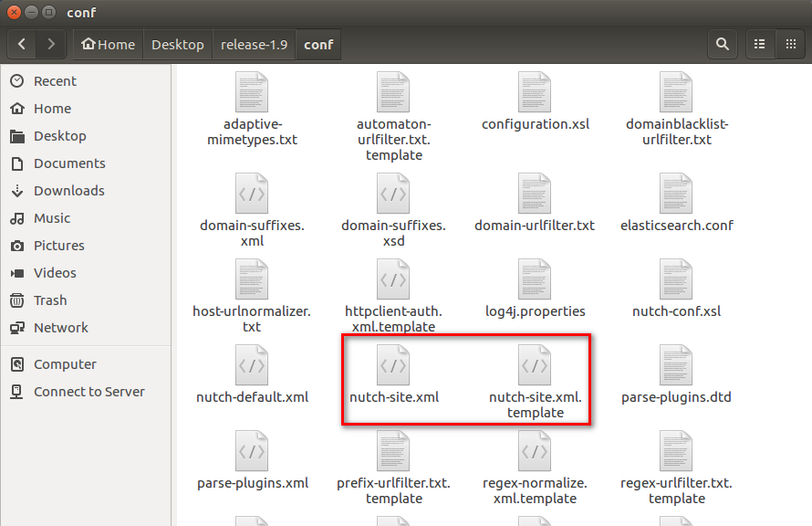This screenshot has height=526, width=812.
Task: Select parse-plugins.xml file icon
Action: pos(252,451)
